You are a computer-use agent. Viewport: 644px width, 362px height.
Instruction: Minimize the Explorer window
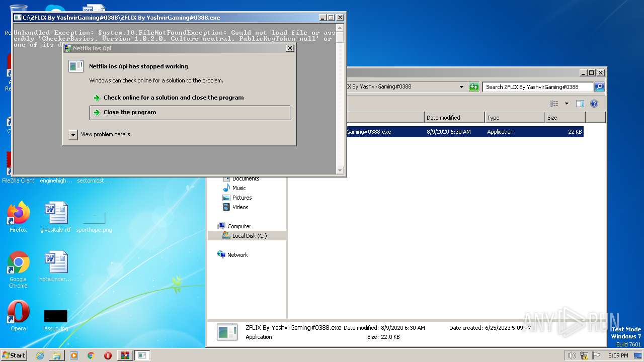583,72
